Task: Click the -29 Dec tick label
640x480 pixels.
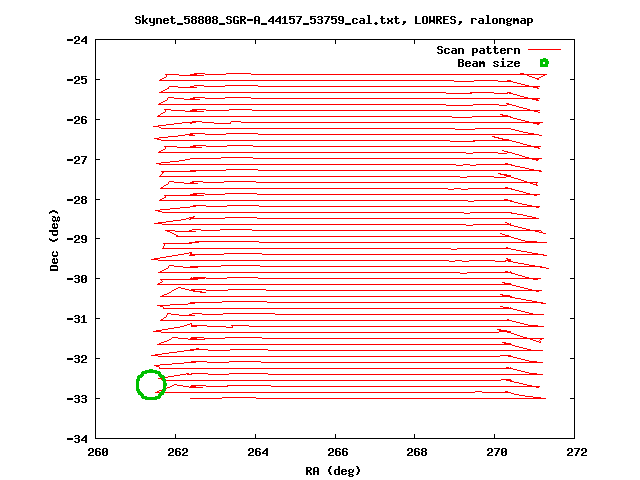Action: click(77, 239)
